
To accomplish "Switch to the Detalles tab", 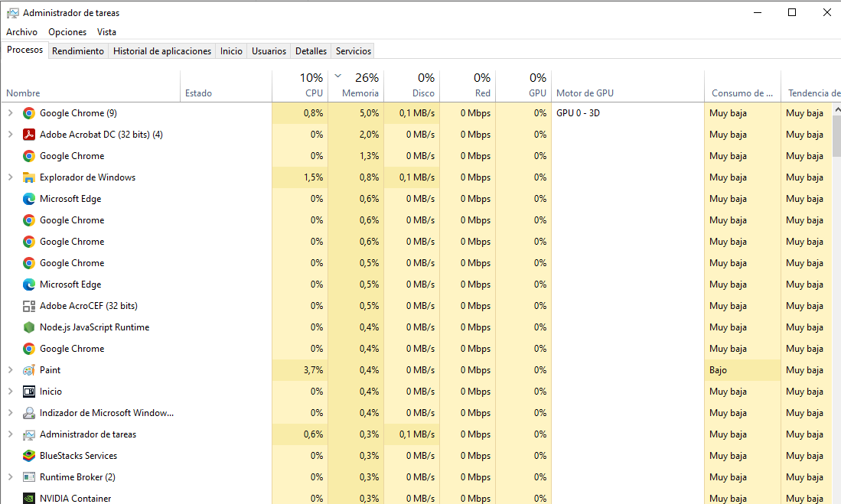I will point(311,51).
